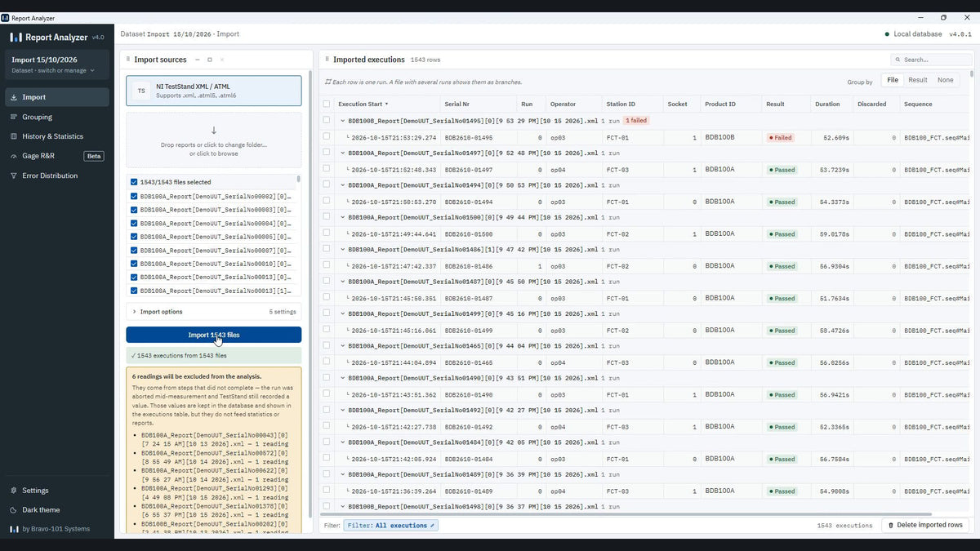Minimize the Import sources panel
The width and height of the screenshot is (980, 551).
[x=197, y=60]
